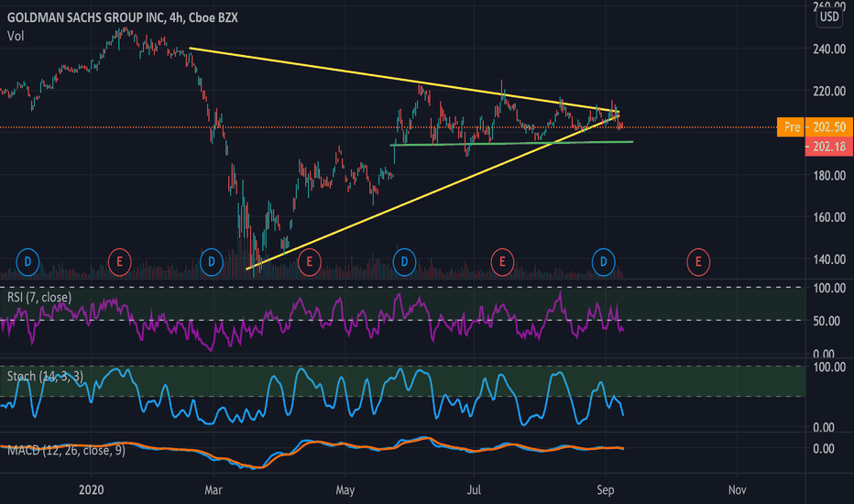Select the red 202.18 price label
854x504 pixels.
click(829, 146)
